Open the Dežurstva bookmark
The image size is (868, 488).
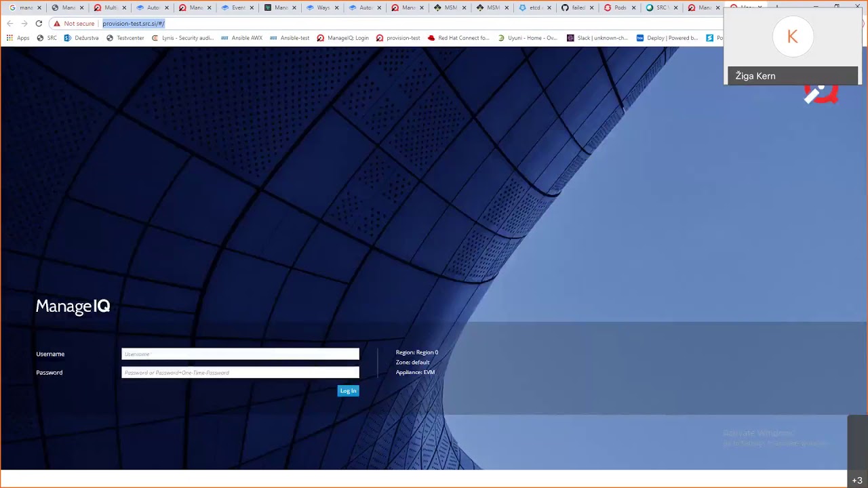click(x=81, y=38)
